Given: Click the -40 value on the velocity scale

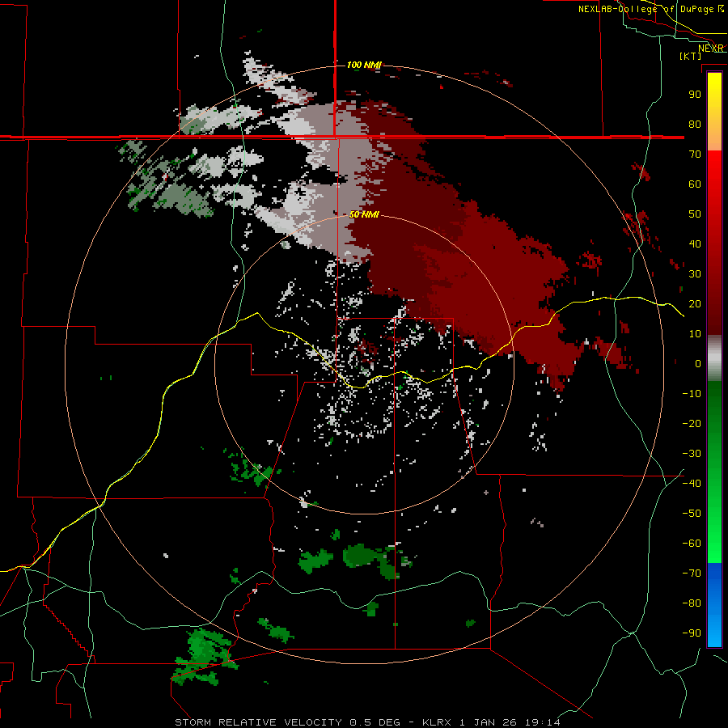Looking at the screenshot, I should click(692, 484).
